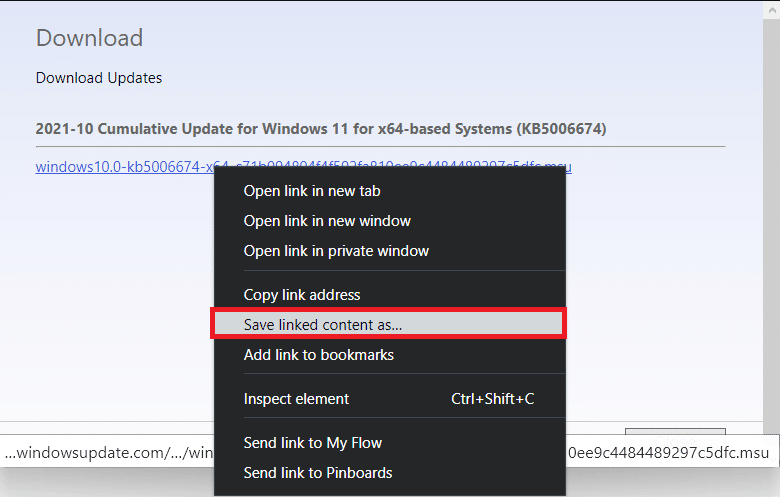Send the link to Pinboards

[318, 473]
